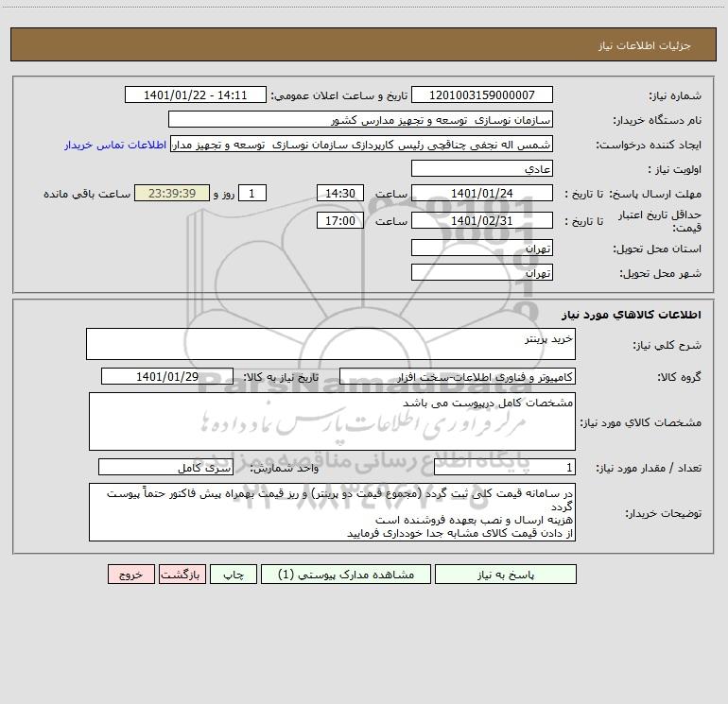Click the announcement date field 1401/01/22 - 14:11

pyautogui.click(x=196, y=94)
